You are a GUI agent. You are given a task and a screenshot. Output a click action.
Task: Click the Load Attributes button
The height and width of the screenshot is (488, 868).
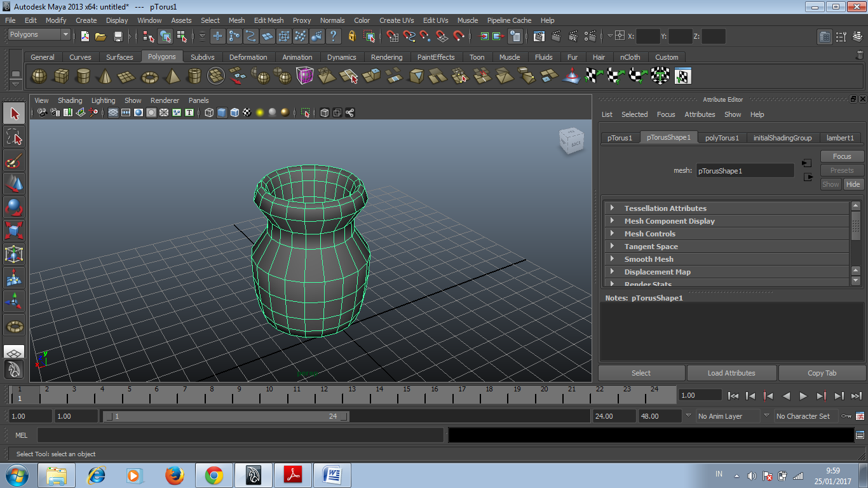point(731,372)
